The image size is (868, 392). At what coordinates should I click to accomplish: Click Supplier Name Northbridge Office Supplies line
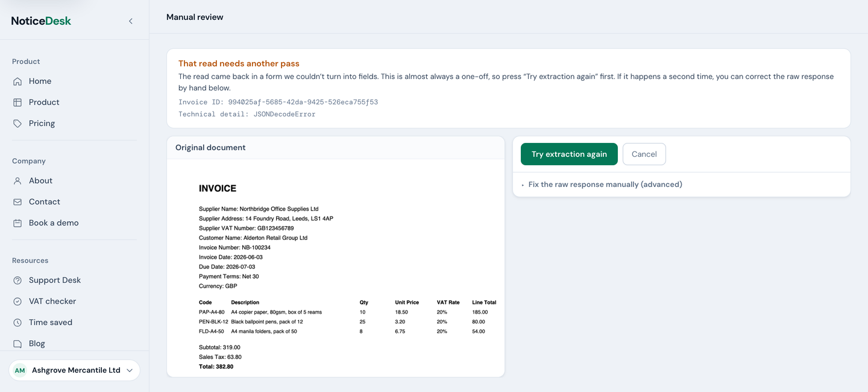click(259, 209)
